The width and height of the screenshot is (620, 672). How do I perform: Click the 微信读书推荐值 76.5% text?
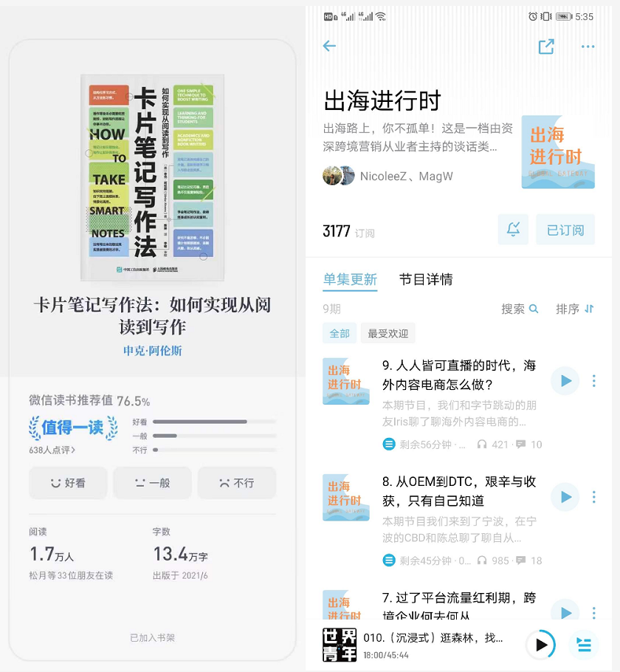coord(89,401)
